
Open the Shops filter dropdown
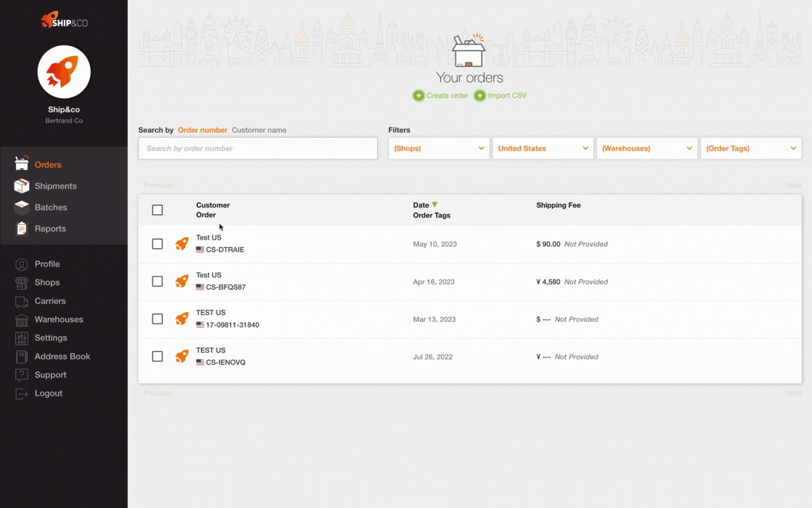[438, 149]
